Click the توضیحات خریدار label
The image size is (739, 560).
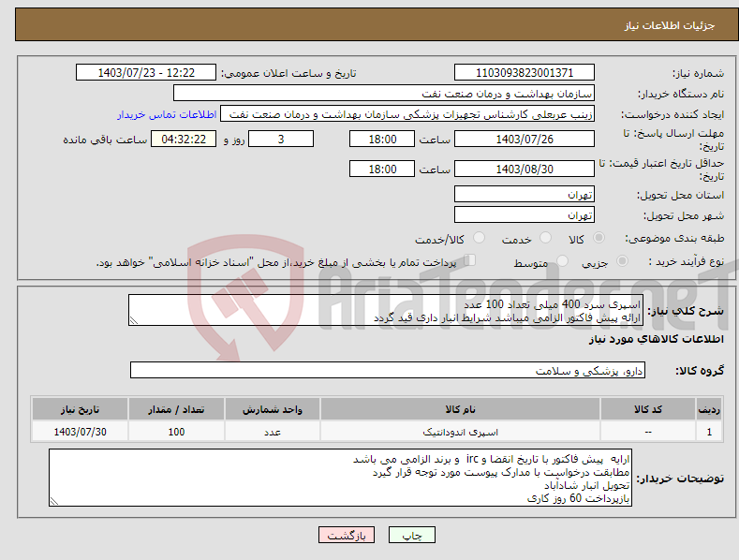pyautogui.click(x=680, y=479)
